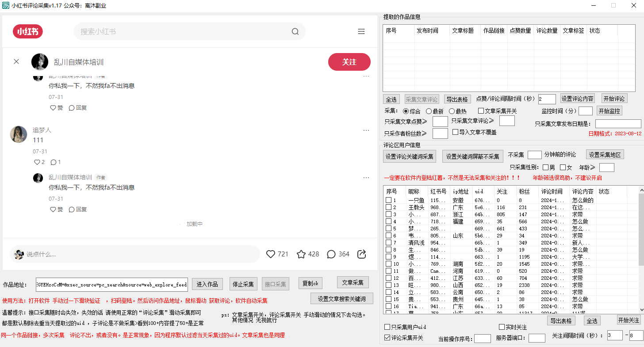Open more options for 追梦人's comment
Viewport: 644px width, 347px height.
[x=366, y=130]
